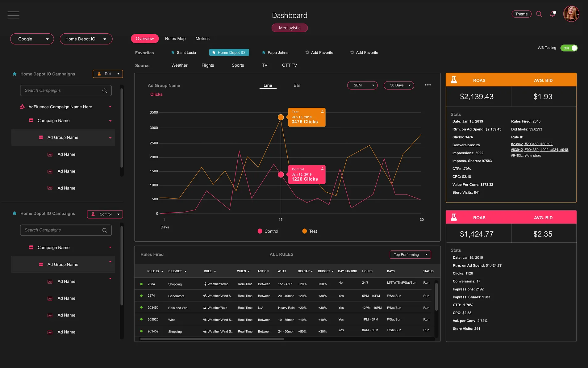Click the user profile avatar
The width and height of the screenshot is (588, 368).
point(571,14)
